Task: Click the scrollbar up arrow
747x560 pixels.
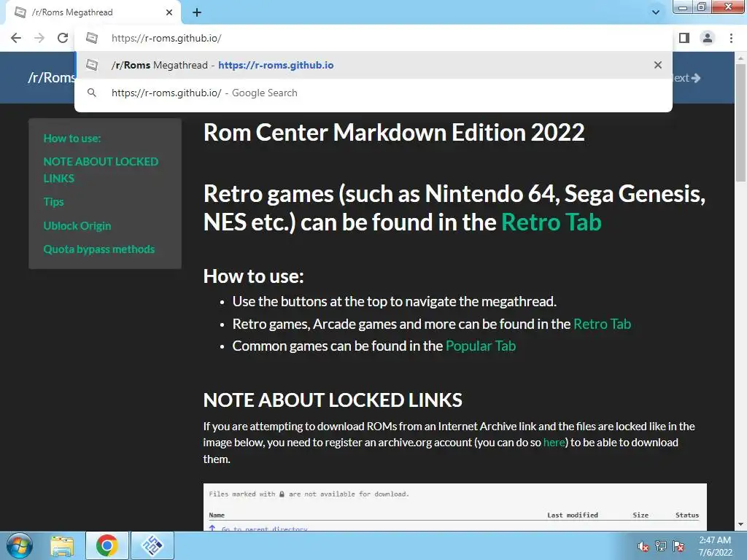Action: pos(741,58)
